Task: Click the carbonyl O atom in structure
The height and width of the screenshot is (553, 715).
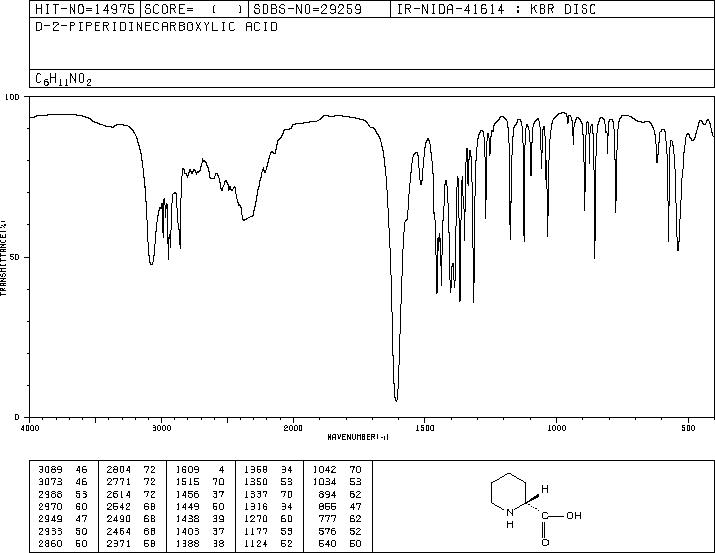Action: 545,543
